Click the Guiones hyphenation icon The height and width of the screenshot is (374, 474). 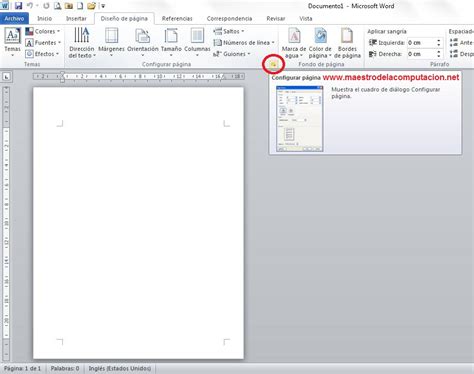[x=217, y=54]
